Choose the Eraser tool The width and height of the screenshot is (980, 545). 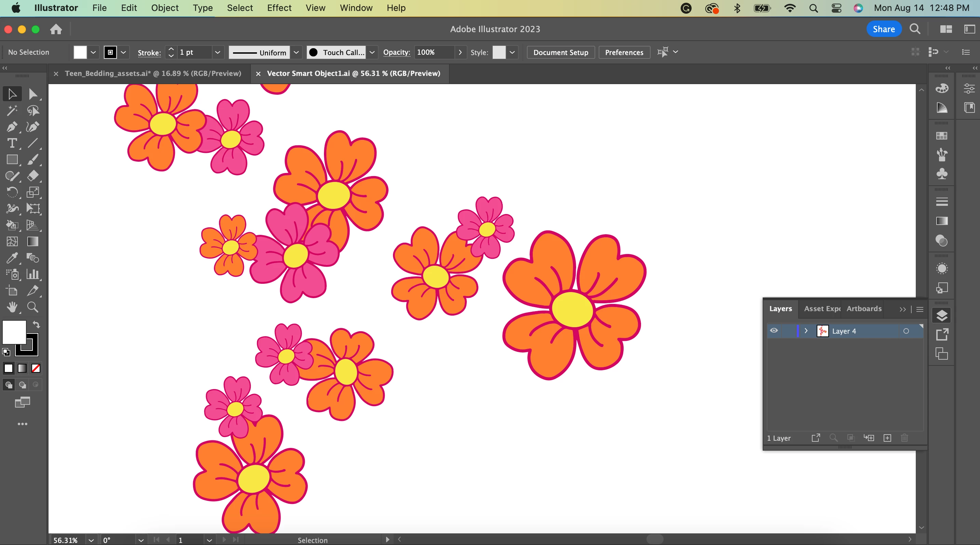pos(33,176)
